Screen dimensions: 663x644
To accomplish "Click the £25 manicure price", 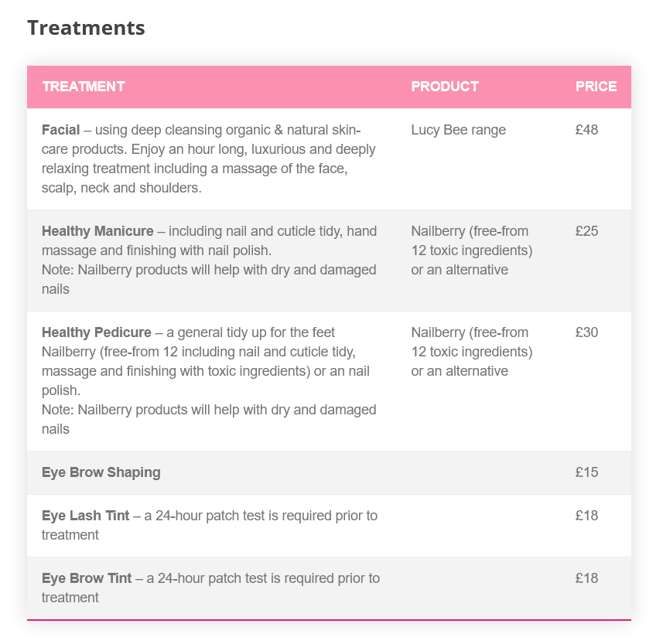I will coord(586,231).
